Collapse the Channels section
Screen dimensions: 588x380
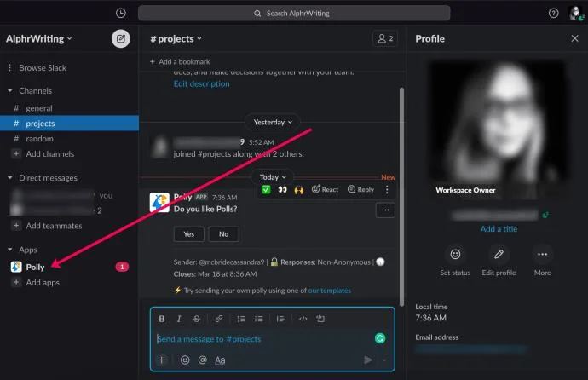click(x=10, y=90)
